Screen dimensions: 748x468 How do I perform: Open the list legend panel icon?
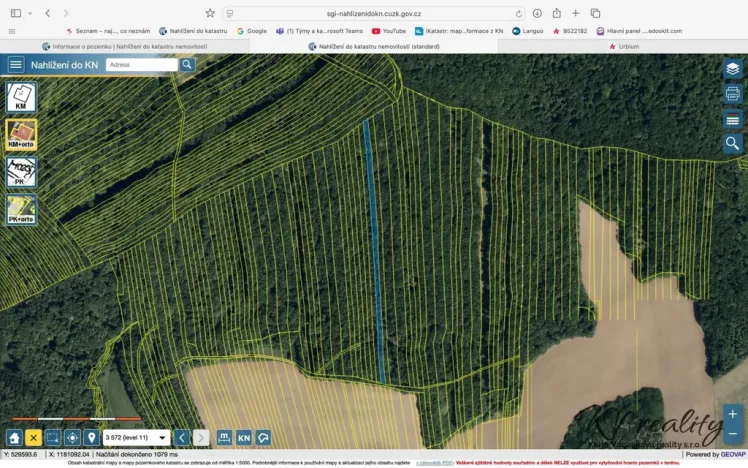[x=732, y=119]
